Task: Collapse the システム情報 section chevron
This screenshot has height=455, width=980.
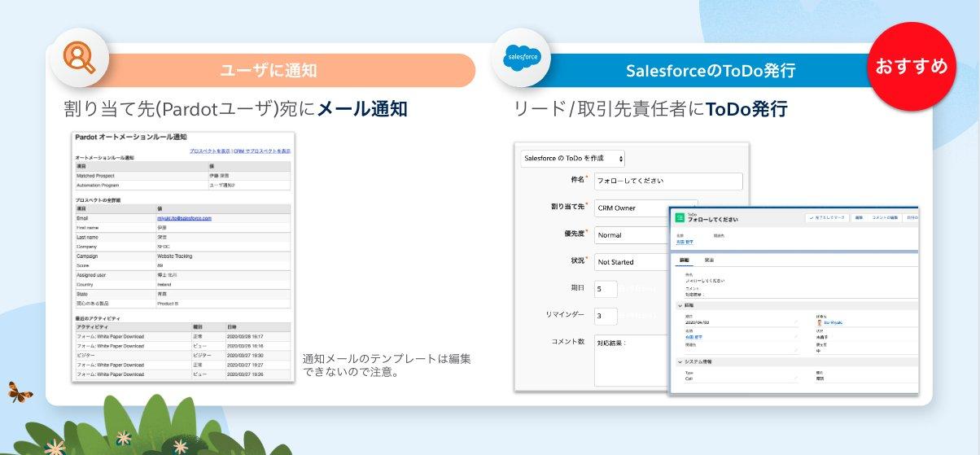Action: point(680,361)
